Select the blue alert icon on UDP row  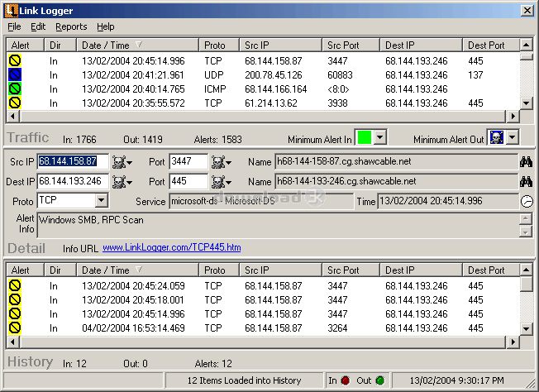tap(15, 74)
